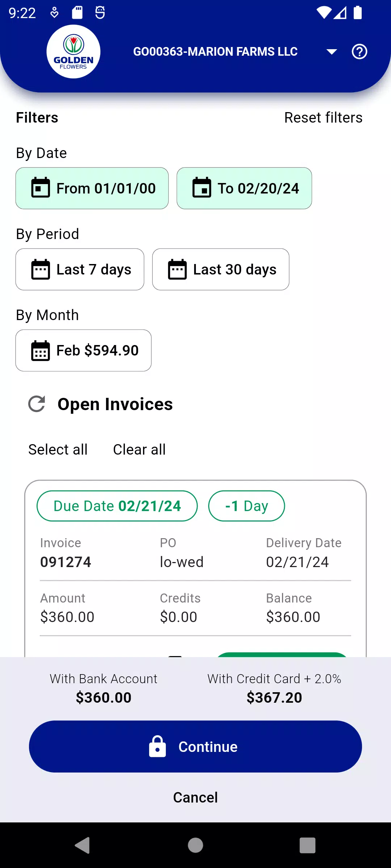Filter by Last 30 days
Viewport: 391px width, 868px height.
(221, 269)
